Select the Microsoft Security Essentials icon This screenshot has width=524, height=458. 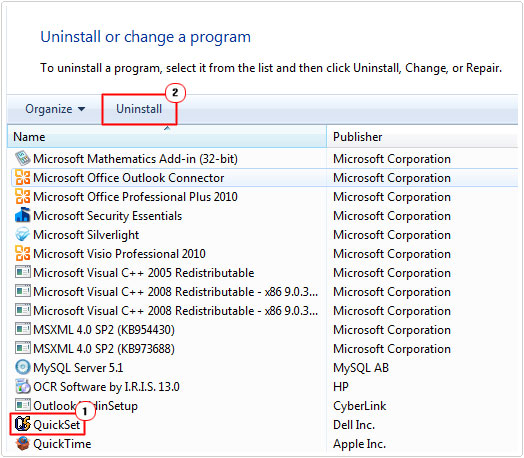[23, 215]
